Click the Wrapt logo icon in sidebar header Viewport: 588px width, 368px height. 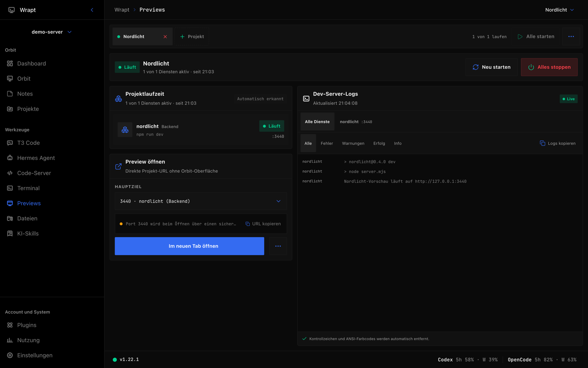(x=11, y=10)
